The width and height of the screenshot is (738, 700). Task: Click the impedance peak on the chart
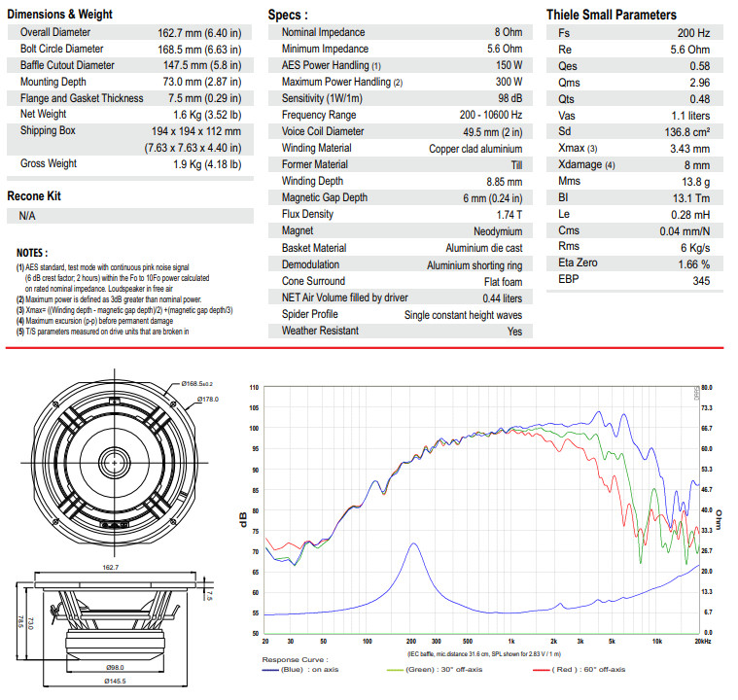[x=413, y=544]
